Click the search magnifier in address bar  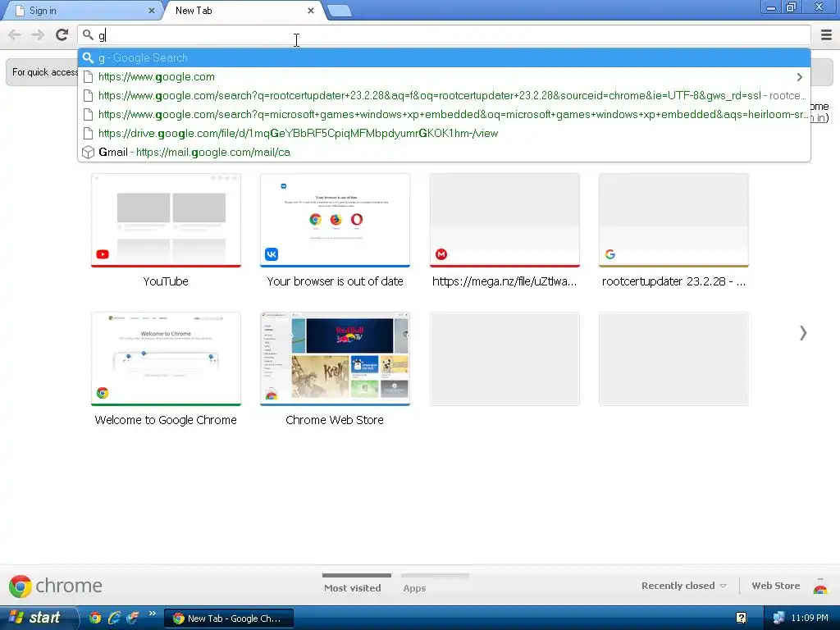pos(88,35)
